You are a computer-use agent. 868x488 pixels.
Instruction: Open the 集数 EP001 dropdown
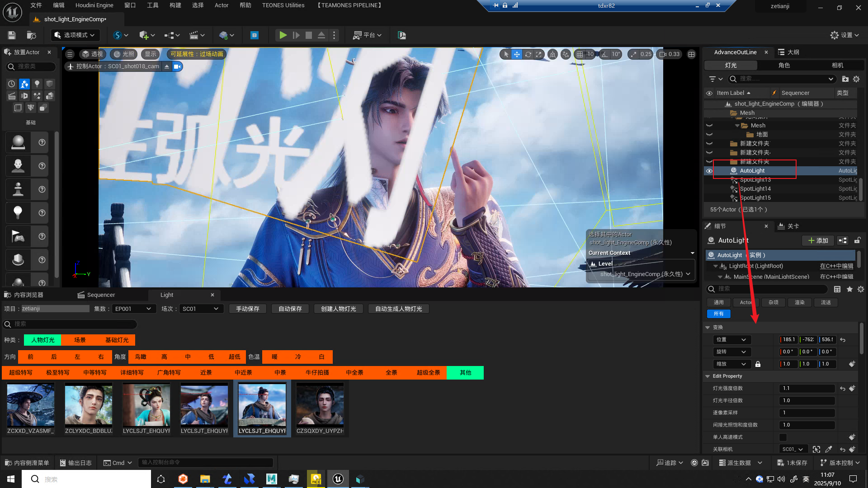click(133, 309)
